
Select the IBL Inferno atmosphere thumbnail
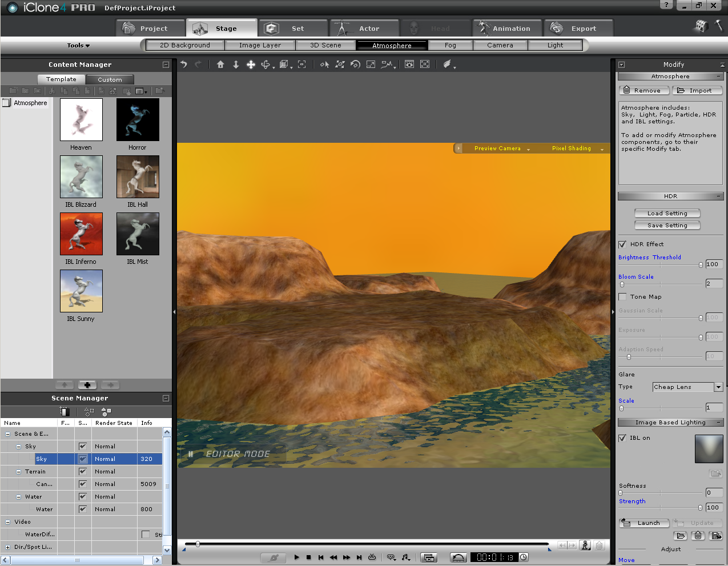click(81, 234)
